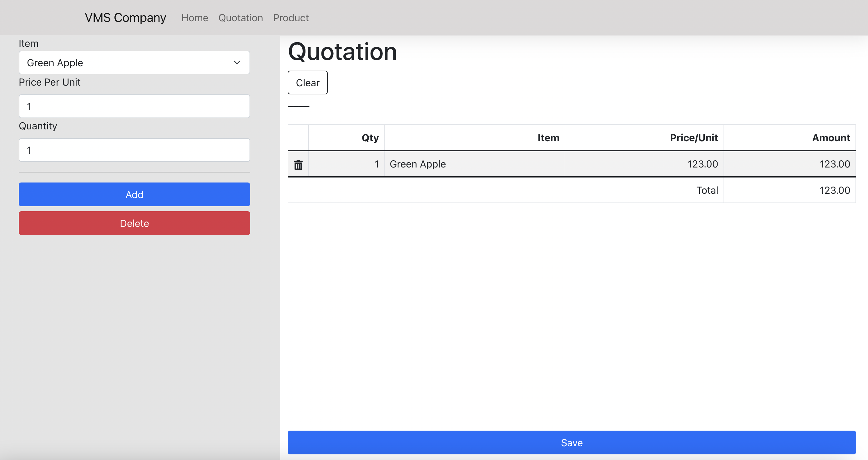Select Green Apple from the item list

point(134,62)
